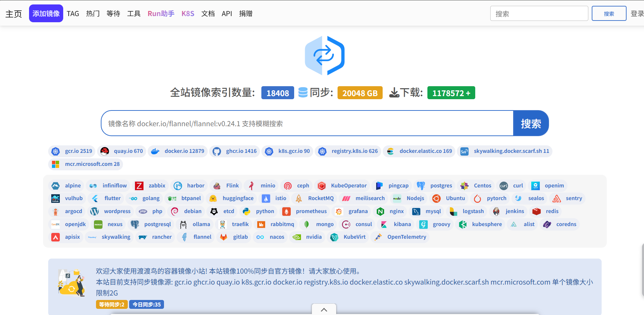Click the rabbitmq orange icon
Screen dimensions: 644x315
click(261, 224)
